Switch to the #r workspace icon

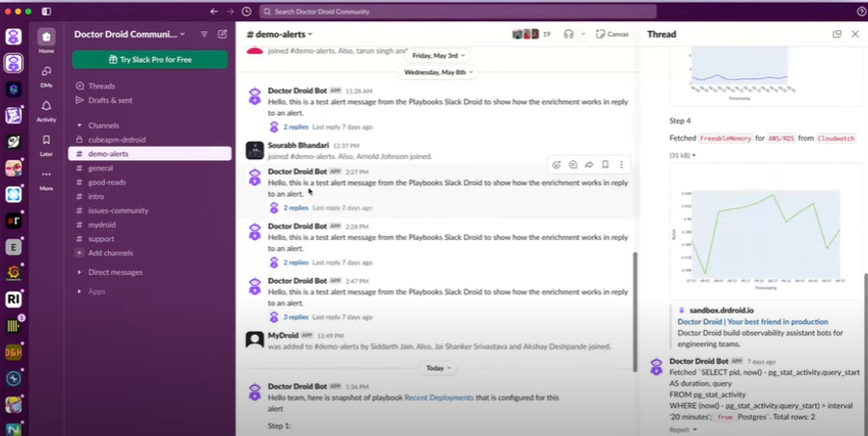[14, 221]
